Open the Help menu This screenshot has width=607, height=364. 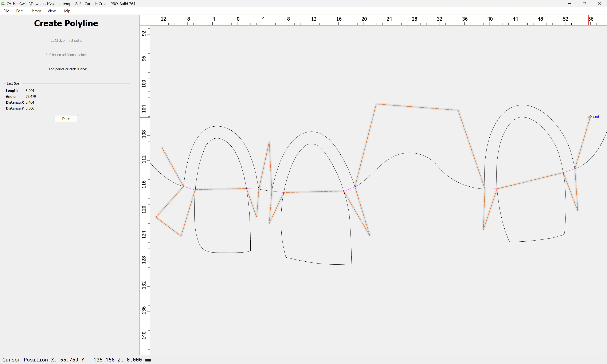coord(66,11)
